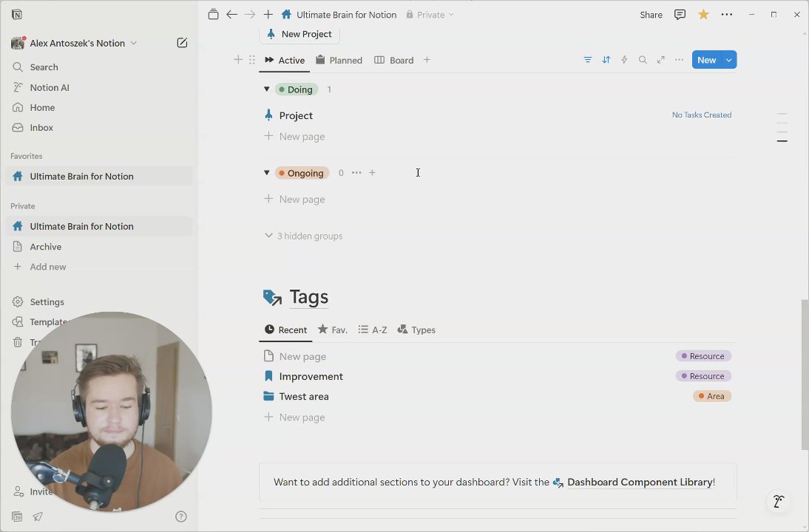The width and height of the screenshot is (809, 532).
Task: Switch to the Recent tags tab
Action: point(285,330)
